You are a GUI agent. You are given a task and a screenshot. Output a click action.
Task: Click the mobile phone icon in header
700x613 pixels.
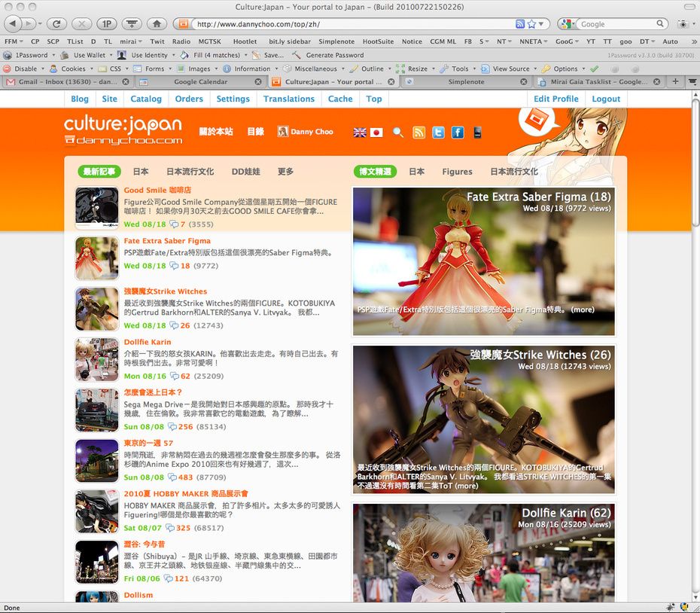tap(477, 133)
